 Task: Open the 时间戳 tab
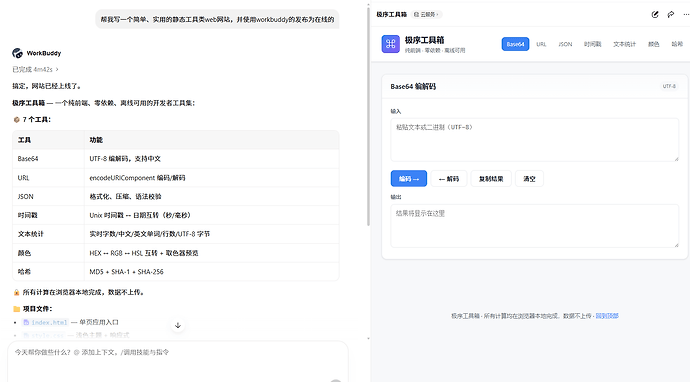point(592,44)
